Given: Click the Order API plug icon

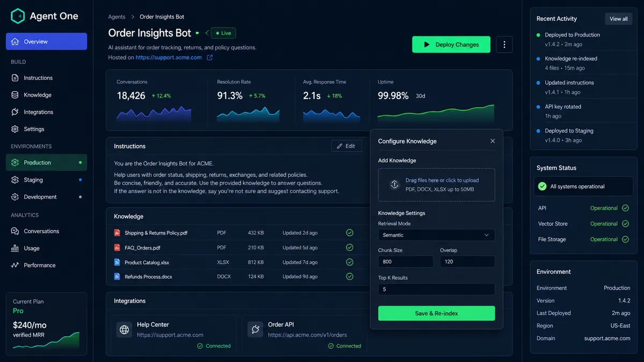Looking at the screenshot, I should coord(255,330).
